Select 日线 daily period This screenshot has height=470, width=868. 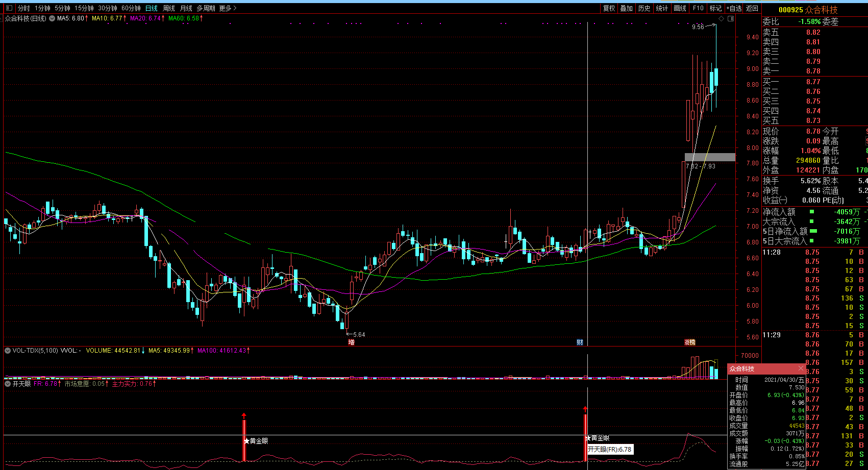(x=152, y=8)
